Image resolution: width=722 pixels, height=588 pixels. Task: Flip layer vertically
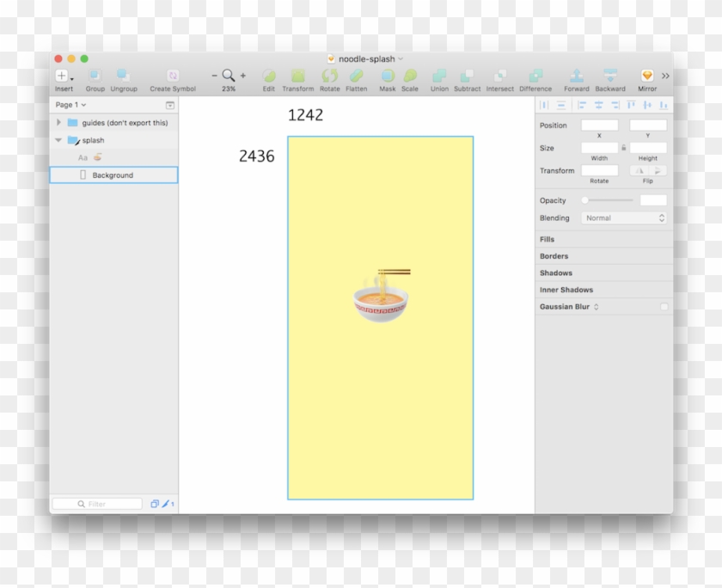(658, 170)
